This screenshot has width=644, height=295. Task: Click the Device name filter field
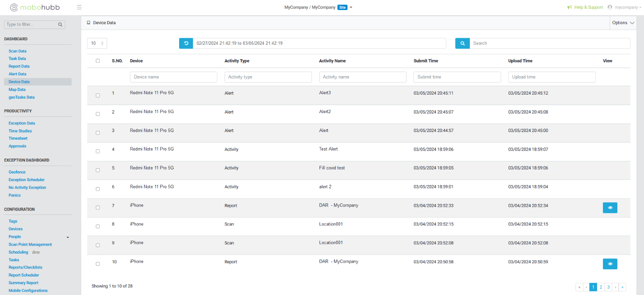[173, 77]
